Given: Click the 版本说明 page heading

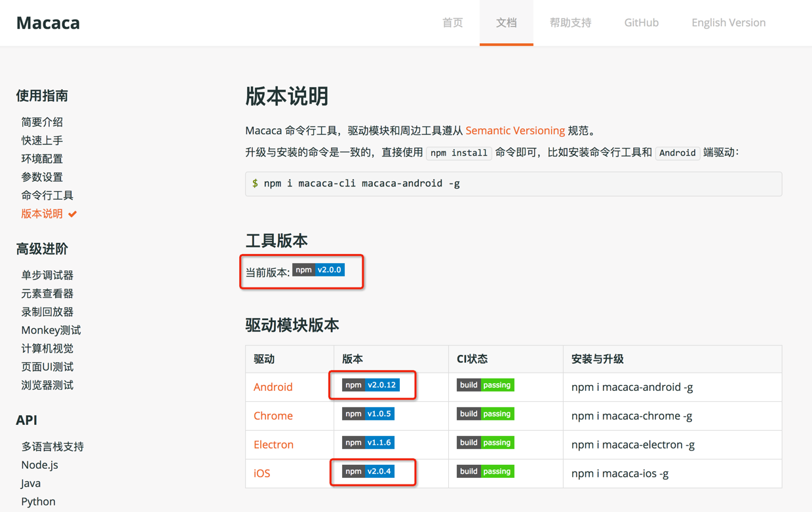Looking at the screenshot, I should click(x=287, y=96).
